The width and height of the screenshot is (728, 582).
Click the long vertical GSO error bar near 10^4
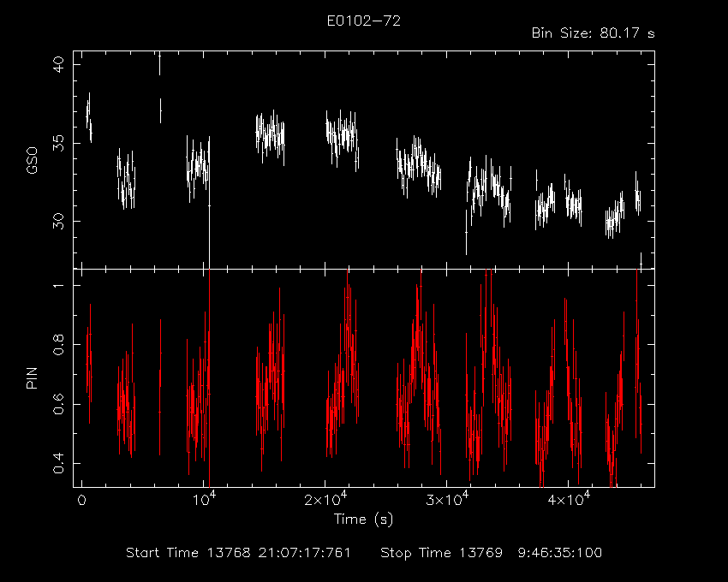point(209,202)
